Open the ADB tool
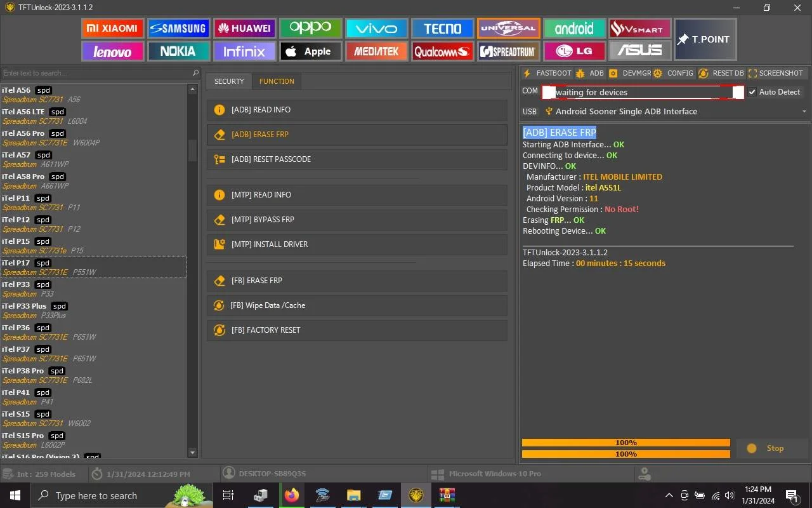Image resolution: width=812 pixels, height=508 pixels. tap(589, 73)
